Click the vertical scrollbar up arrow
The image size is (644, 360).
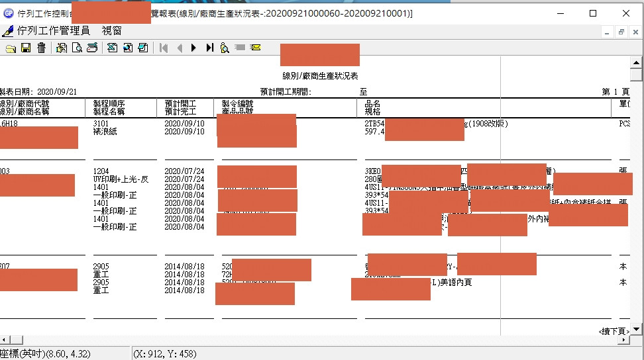pos(636,63)
